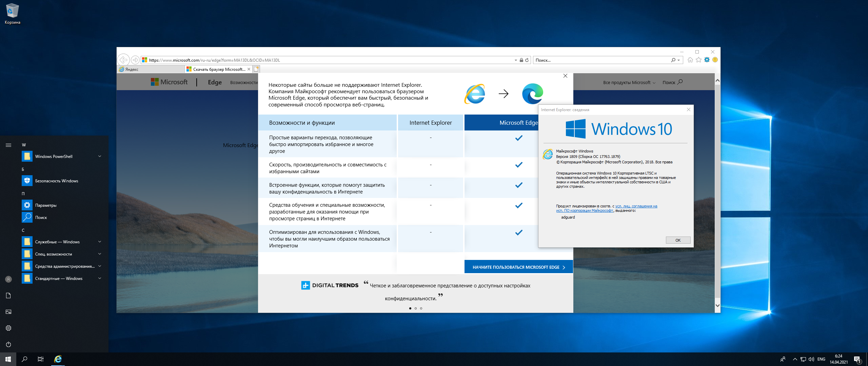Click OK in Internet Explorer about dialog

(x=678, y=240)
